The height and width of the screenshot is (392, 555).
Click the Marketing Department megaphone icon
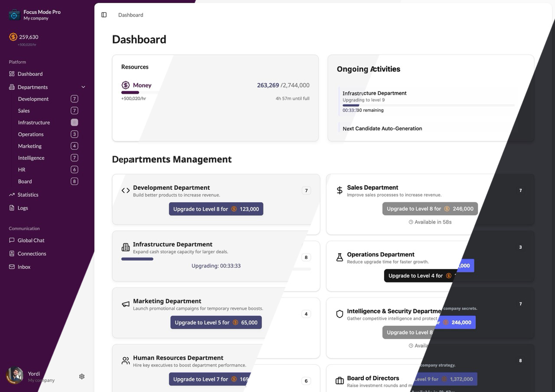pyautogui.click(x=125, y=304)
